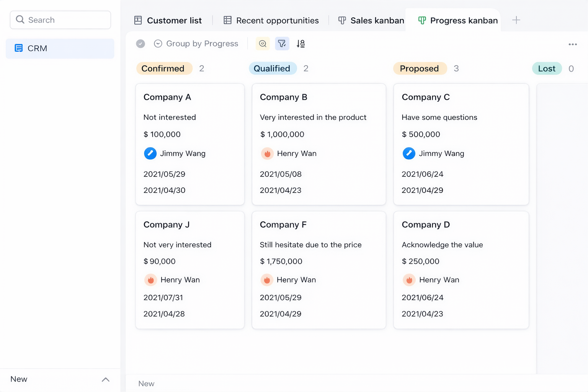Viewport: 588px width, 392px height.
Task: Click Jimmy Wang avatar on Company A card
Action: coord(150,154)
